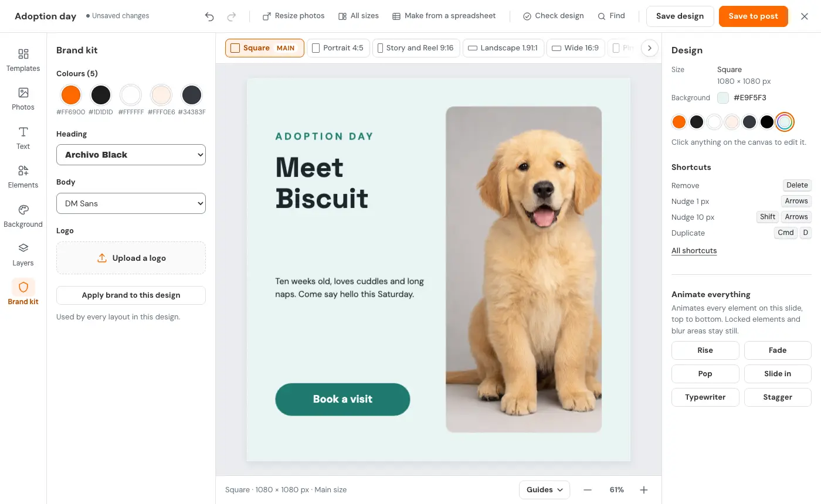Expand the Guides dropdown
This screenshot has width=821, height=504.
(544, 490)
